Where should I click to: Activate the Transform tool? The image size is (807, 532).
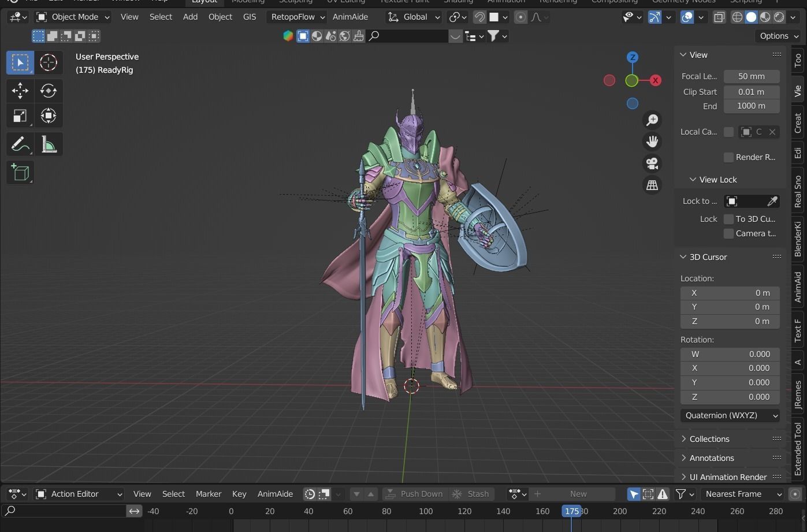(49, 116)
